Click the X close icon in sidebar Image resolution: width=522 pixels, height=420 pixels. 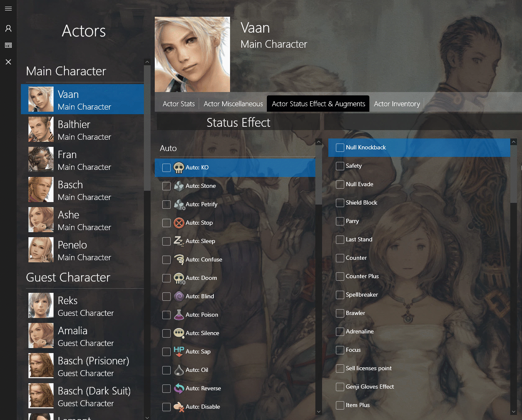point(8,62)
